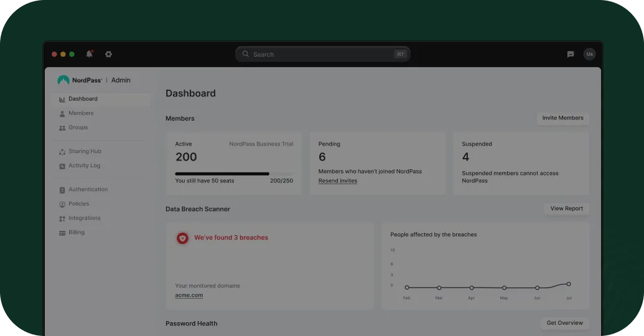Click the May data point on the chart
Image resolution: width=644 pixels, height=336 pixels.
pos(504,287)
